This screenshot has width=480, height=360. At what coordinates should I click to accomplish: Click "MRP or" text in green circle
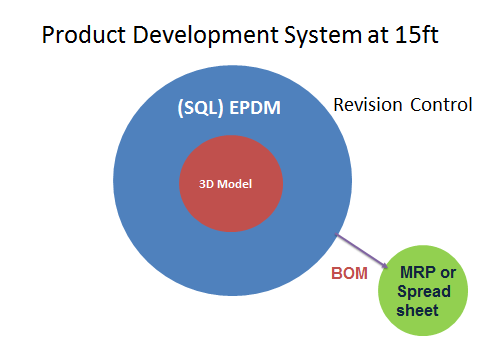click(428, 272)
